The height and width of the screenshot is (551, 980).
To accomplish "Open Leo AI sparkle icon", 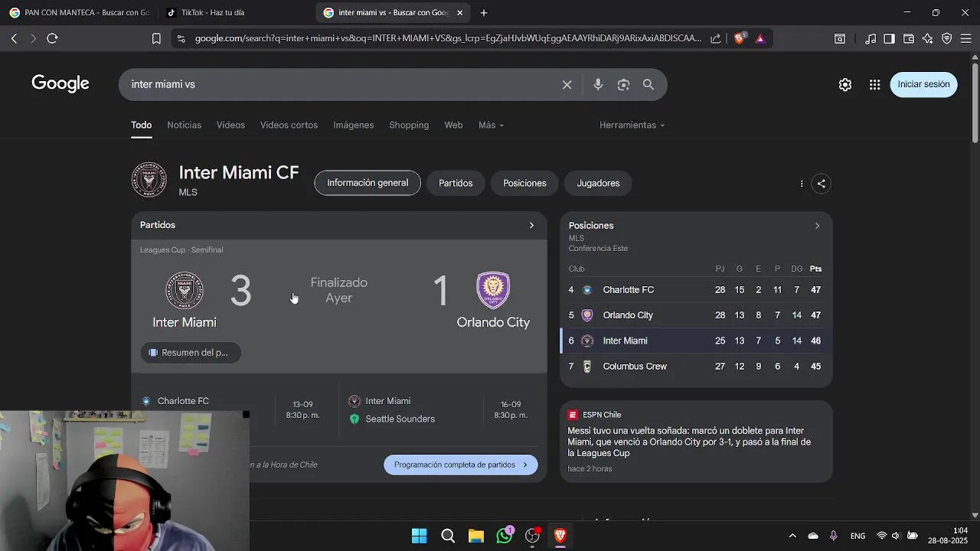I will tap(928, 38).
